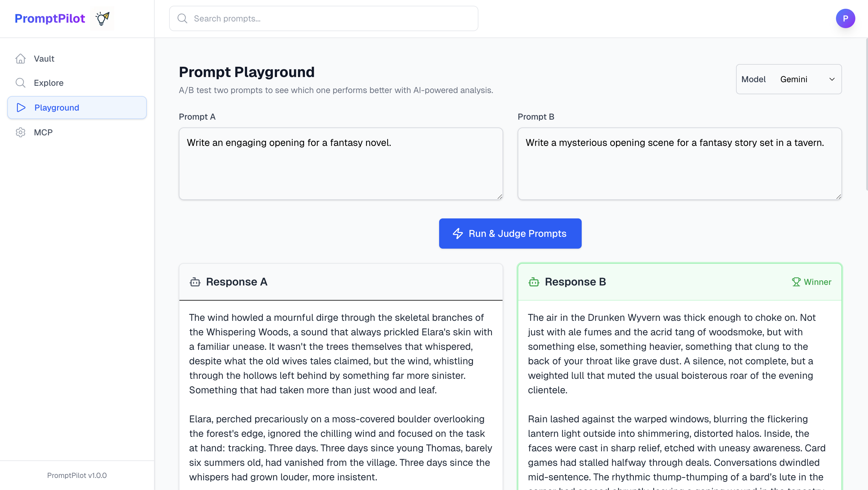Click the lightning bolt on Run button
This screenshot has height=490, width=868.
(458, 233)
